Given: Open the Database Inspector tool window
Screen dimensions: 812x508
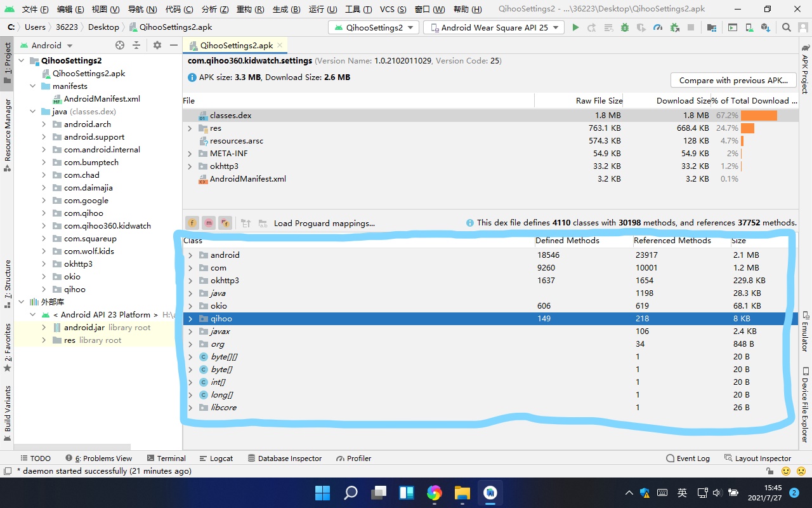Looking at the screenshot, I should click(284, 458).
